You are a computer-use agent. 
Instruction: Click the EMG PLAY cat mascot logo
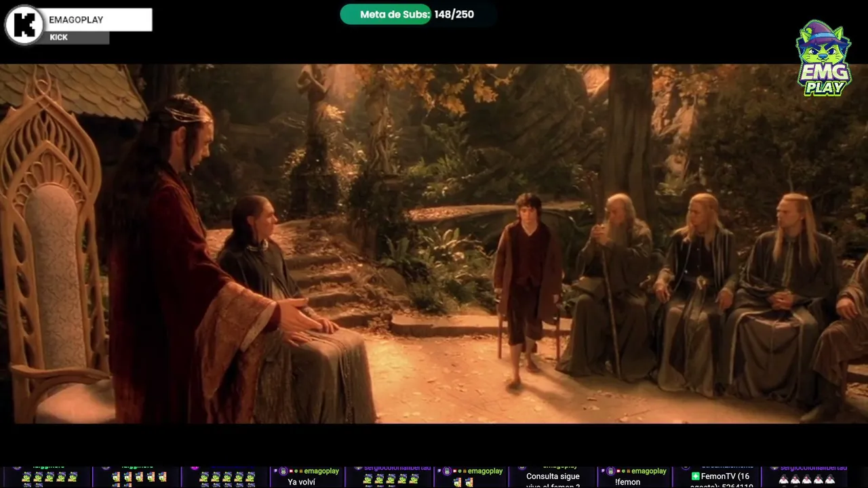coord(823,58)
